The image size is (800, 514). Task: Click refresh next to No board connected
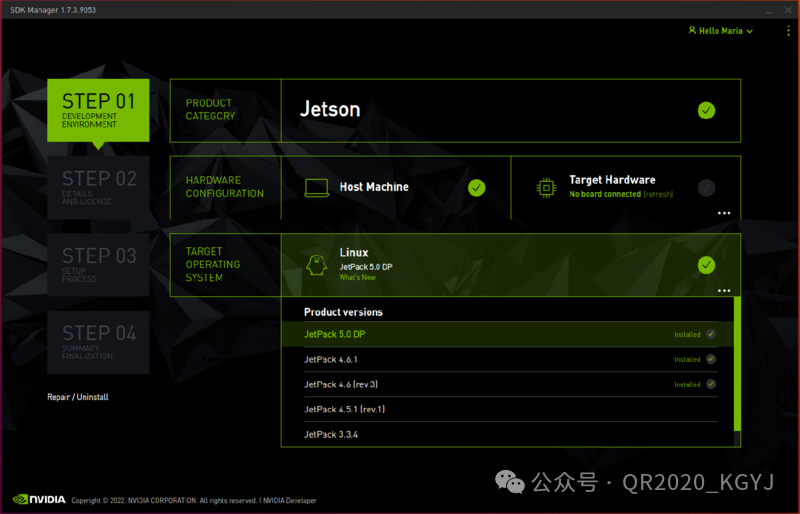point(658,194)
